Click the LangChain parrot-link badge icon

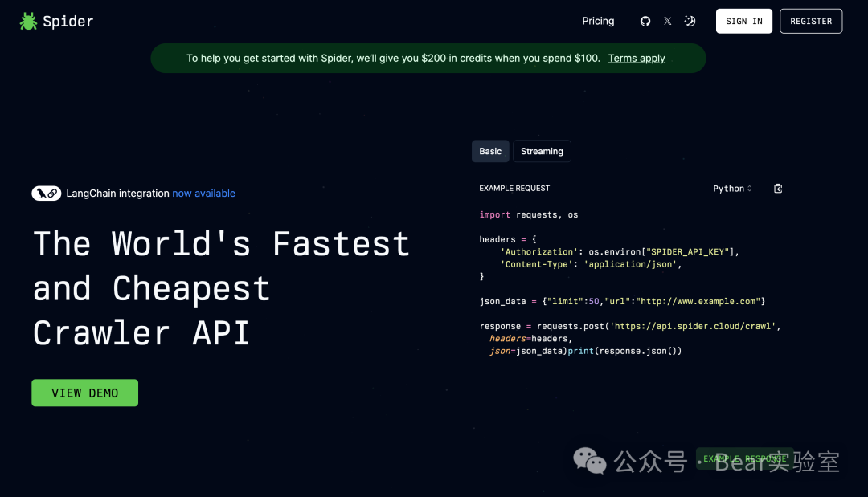coord(47,194)
